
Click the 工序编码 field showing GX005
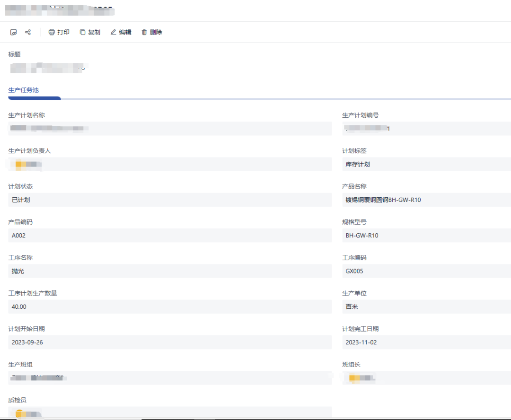point(426,271)
